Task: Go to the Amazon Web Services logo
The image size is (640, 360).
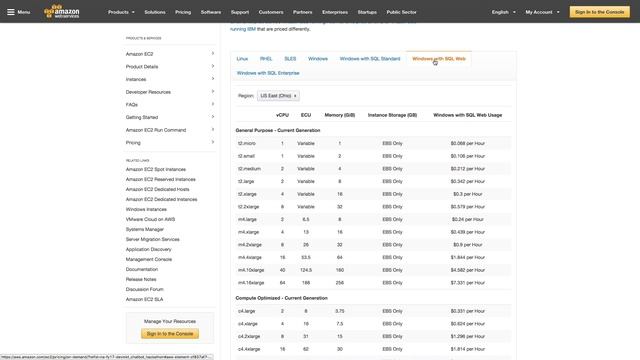Action: pyautogui.click(x=62, y=12)
